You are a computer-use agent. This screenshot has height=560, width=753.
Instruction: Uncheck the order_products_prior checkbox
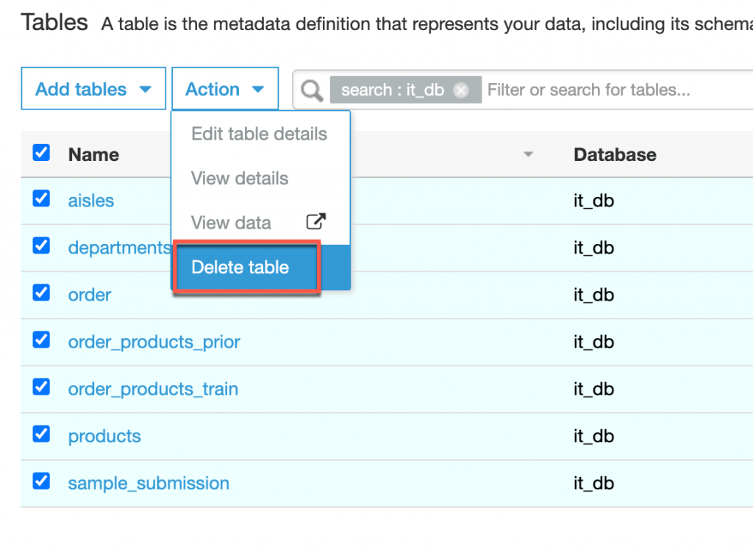tap(41, 340)
